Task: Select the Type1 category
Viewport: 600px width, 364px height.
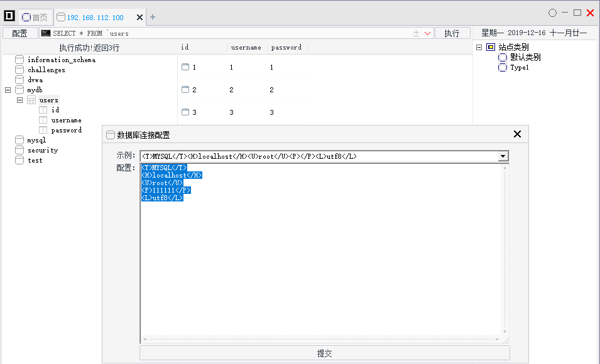Action: click(520, 68)
